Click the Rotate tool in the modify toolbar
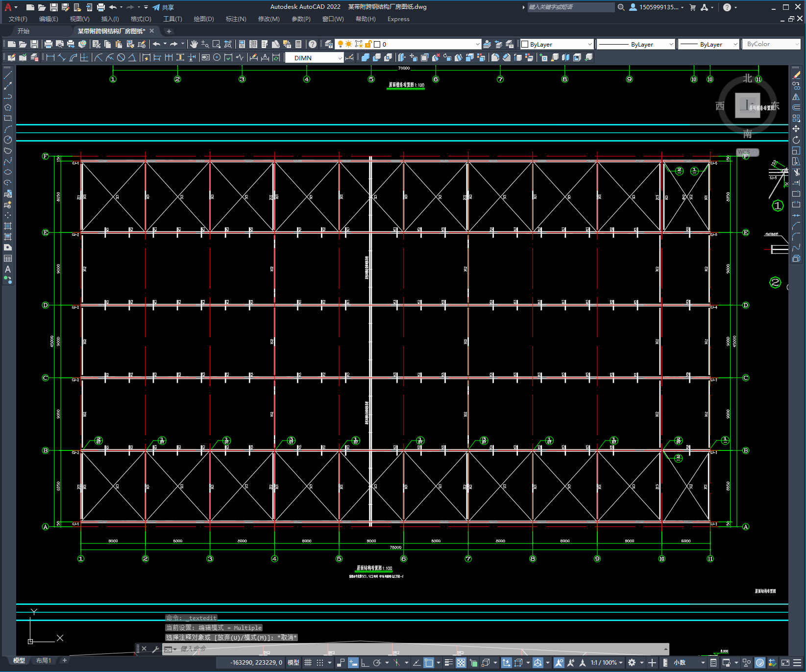The image size is (806, 672). (x=796, y=140)
